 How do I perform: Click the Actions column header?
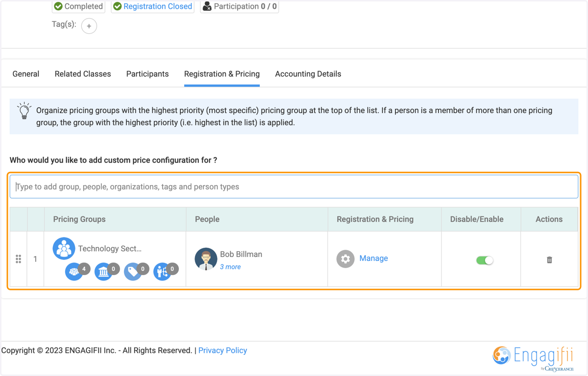click(549, 219)
